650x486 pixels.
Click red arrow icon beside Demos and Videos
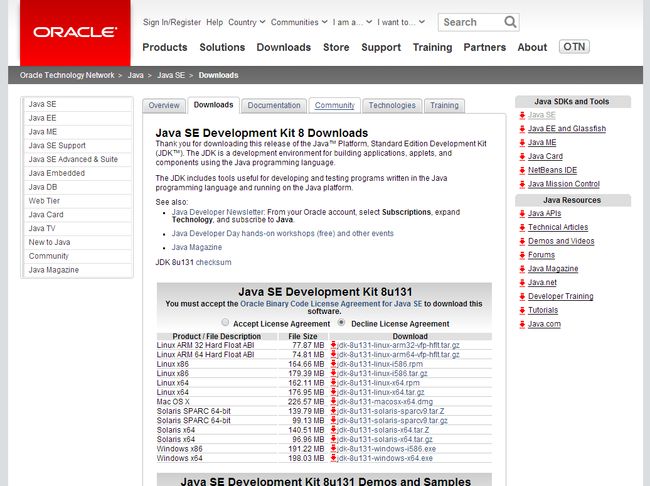click(522, 241)
